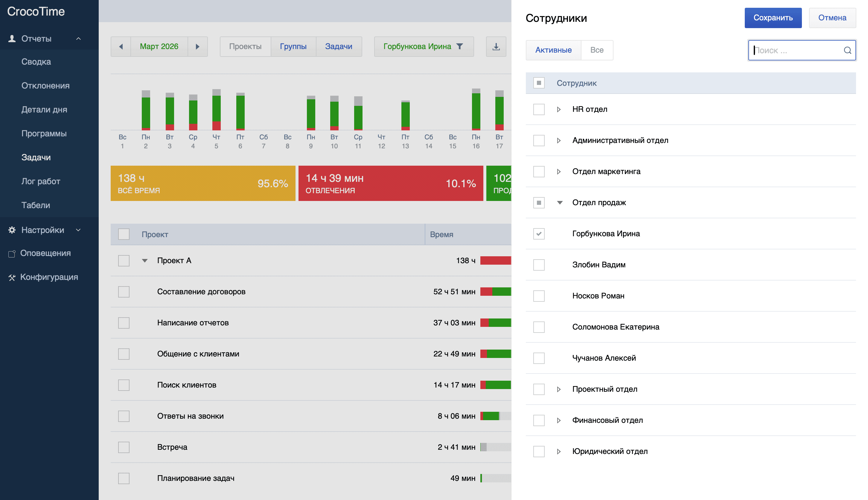This screenshot has height=500, width=868.
Task: Go to next month arrow
Action: (197, 46)
